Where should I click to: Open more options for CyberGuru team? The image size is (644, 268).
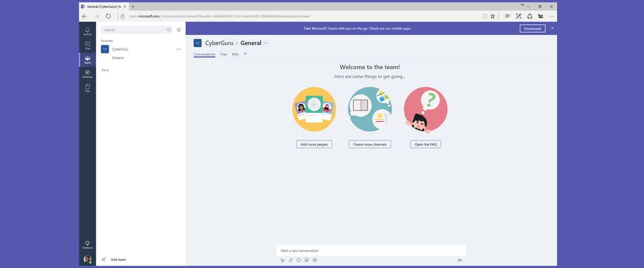(x=179, y=49)
